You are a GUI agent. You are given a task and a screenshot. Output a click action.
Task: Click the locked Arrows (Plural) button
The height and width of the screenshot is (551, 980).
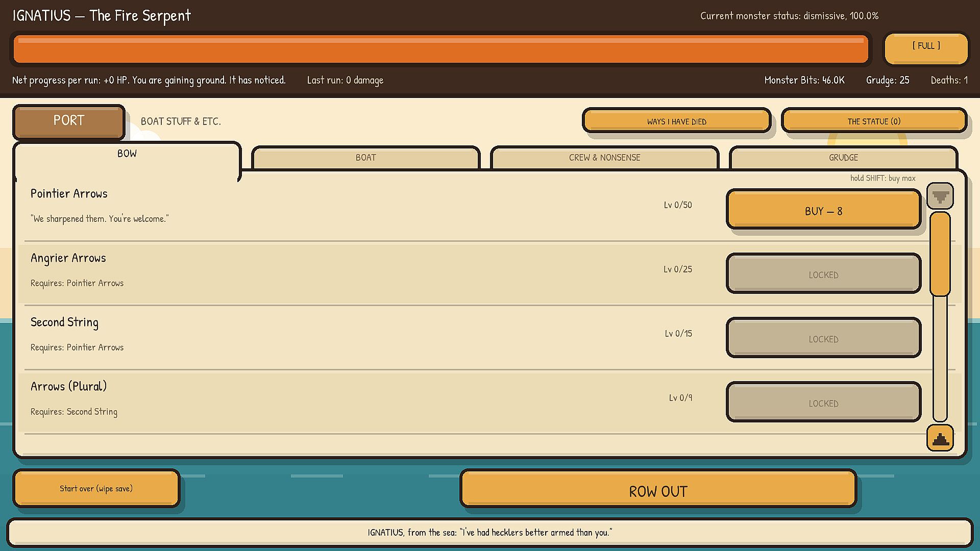pyautogui.click(x=823, y=402)
